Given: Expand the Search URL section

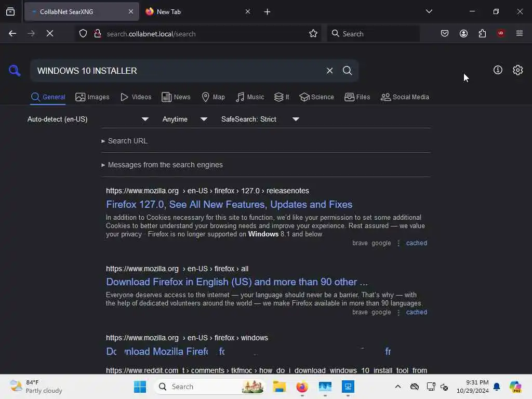Looking at the screenshot, I should tap(124, 141).
